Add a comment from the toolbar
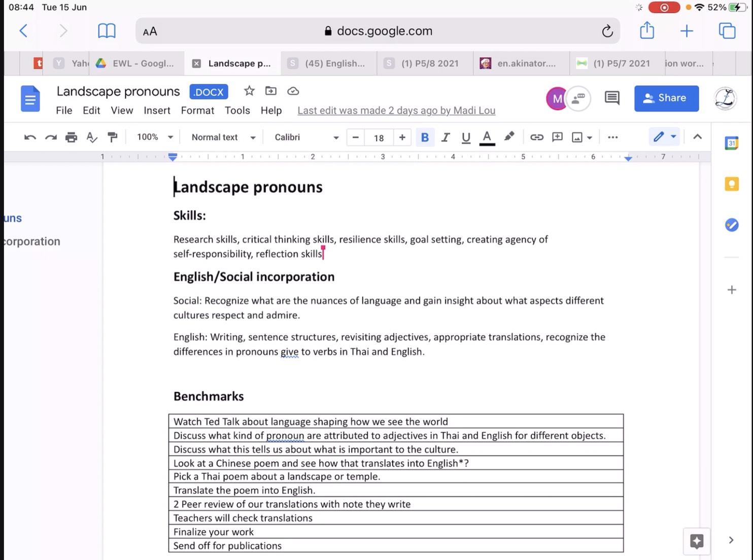The image size is (753, 560). point(557,137)
